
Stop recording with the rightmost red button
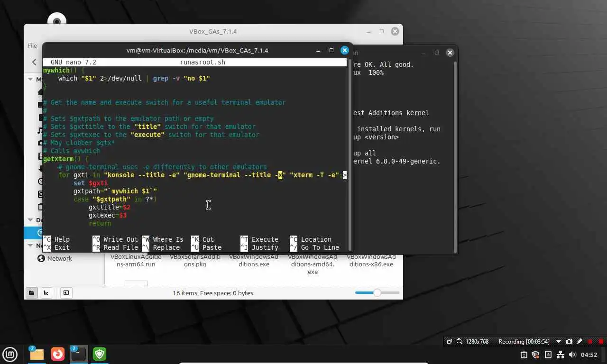point(601,341)
